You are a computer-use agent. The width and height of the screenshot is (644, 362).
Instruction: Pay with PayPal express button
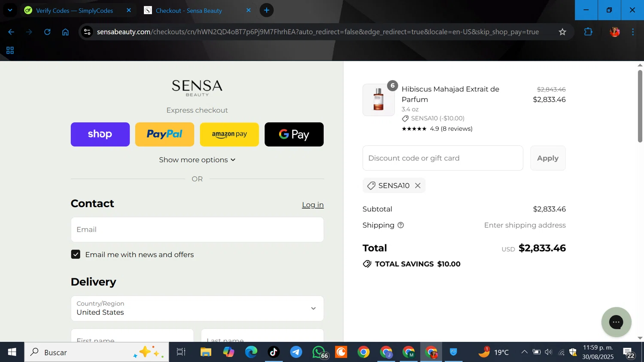pyautogui.click(x=165, y=134)
